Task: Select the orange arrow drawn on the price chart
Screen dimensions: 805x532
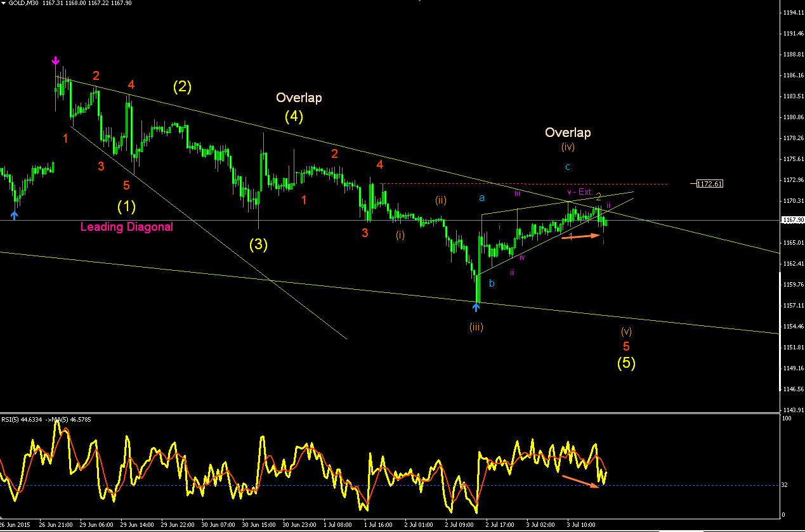Action: [x=580, y=235]
